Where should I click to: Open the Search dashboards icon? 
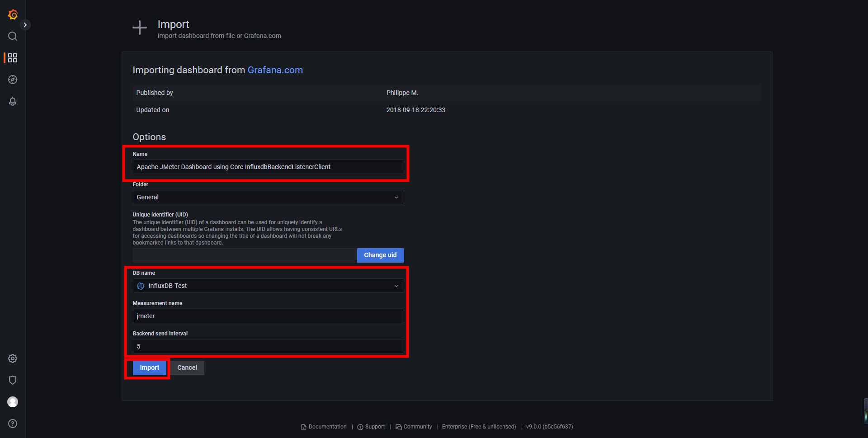(x=13, y=36)
